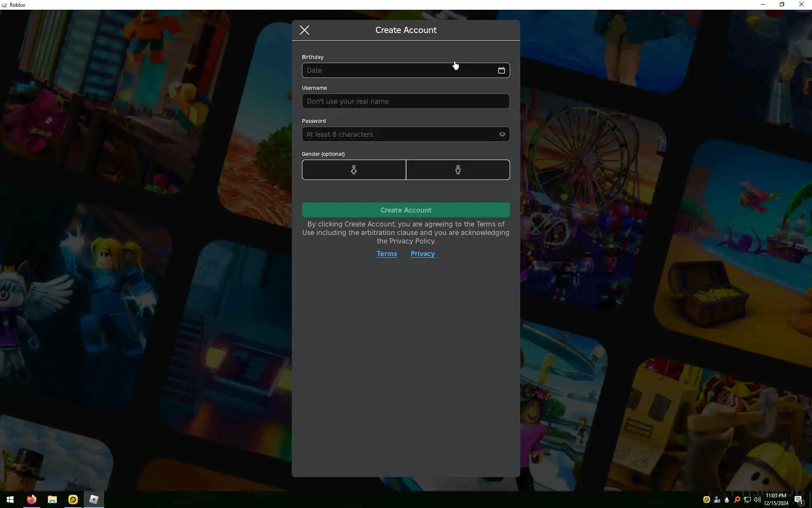
Task: Click the Roblox taskbar icon
Action: tap(93, 500)
